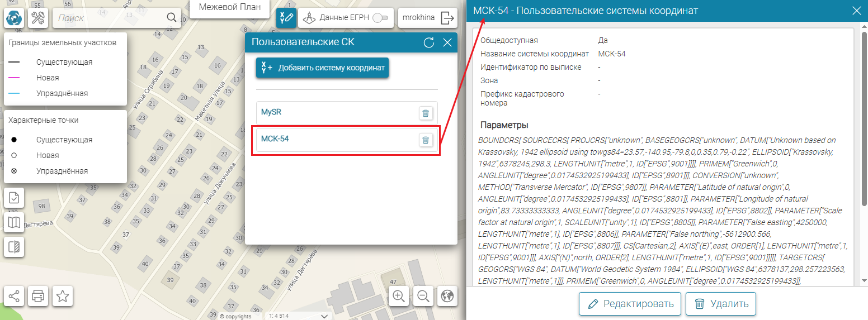Print the map using the printer icon
This screenshot has height=320, width=868.
[38, 296]
